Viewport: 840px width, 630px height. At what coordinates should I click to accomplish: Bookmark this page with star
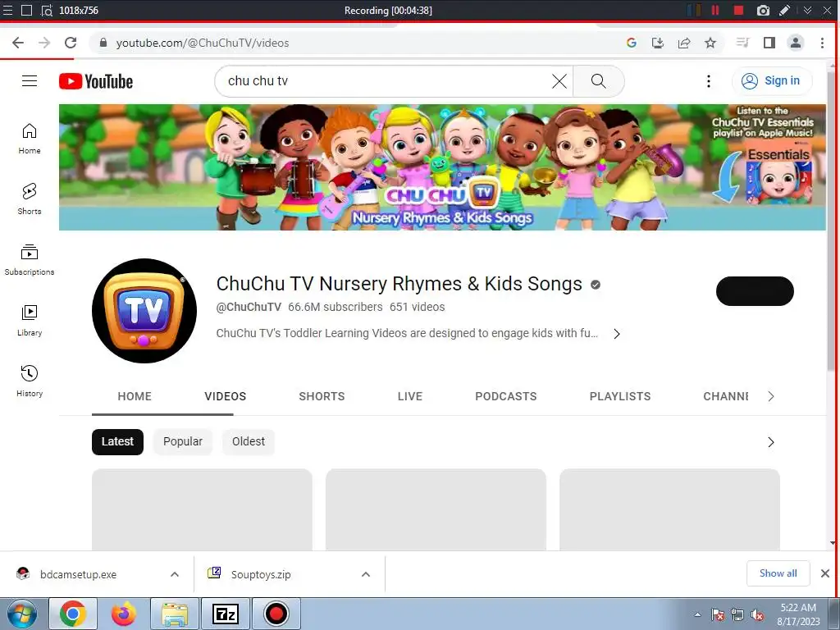click(x=710, y=43)
